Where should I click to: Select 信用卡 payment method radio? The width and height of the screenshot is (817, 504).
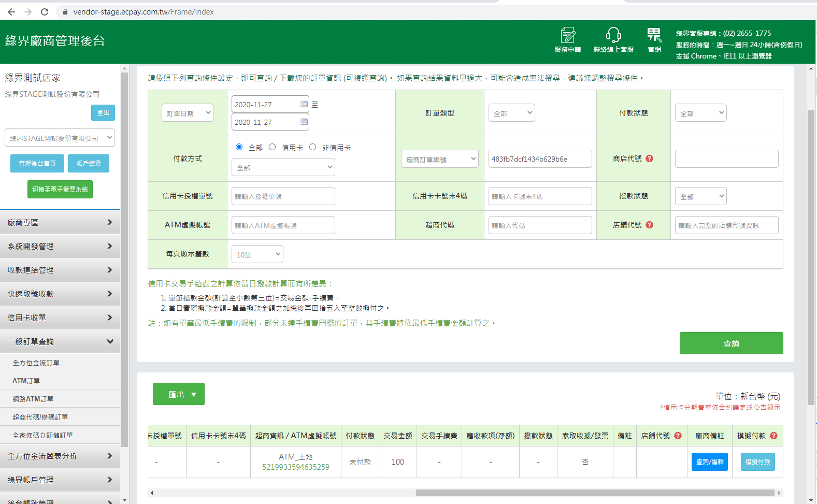[x=272, y=147]
